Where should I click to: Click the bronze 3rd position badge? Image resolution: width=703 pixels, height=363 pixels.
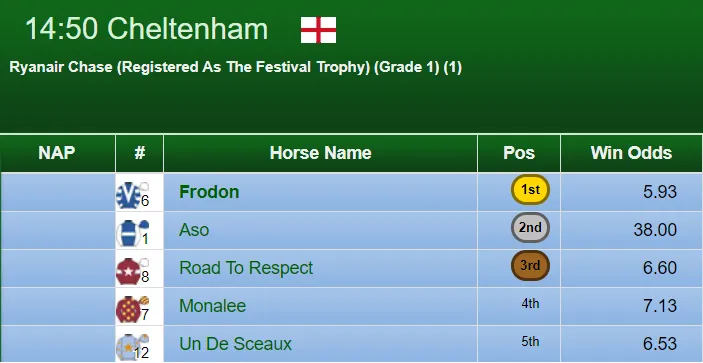coord(530,266)
